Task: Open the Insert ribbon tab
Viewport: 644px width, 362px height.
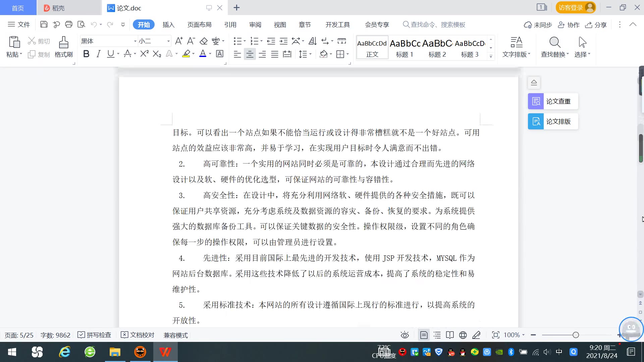Action: pos(168,24)
